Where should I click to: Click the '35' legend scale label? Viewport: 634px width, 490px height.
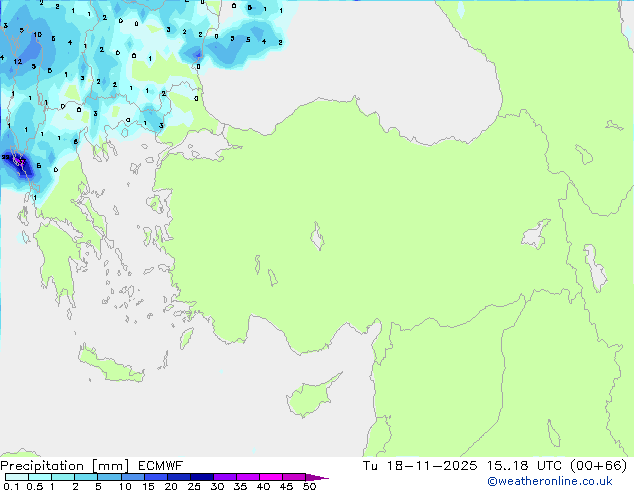pos(240,486)
